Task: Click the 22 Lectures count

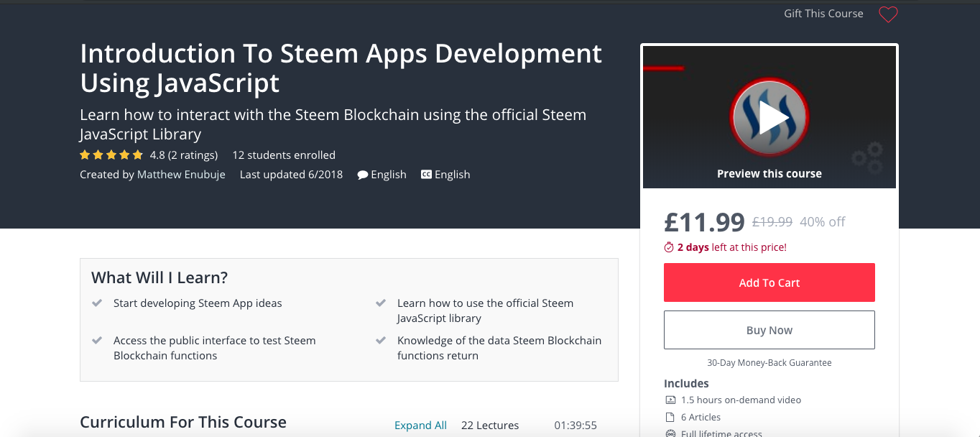Action: click(490, 425)
